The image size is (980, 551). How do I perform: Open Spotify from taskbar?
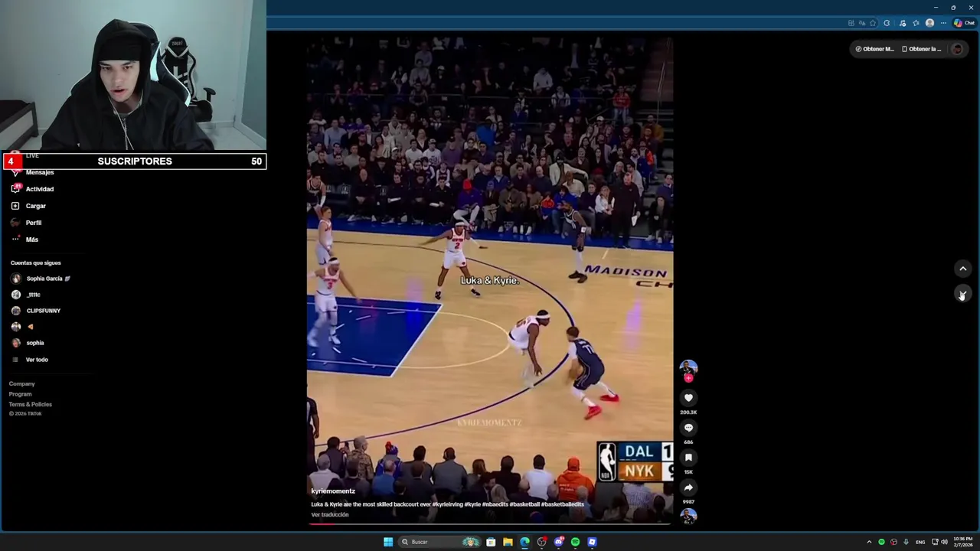[x=575, y=542]
